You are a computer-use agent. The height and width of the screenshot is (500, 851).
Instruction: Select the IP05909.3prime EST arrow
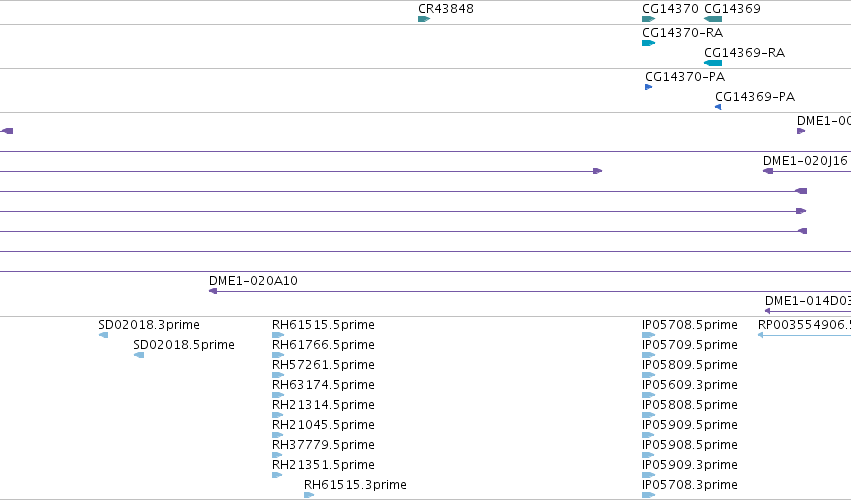649,474
